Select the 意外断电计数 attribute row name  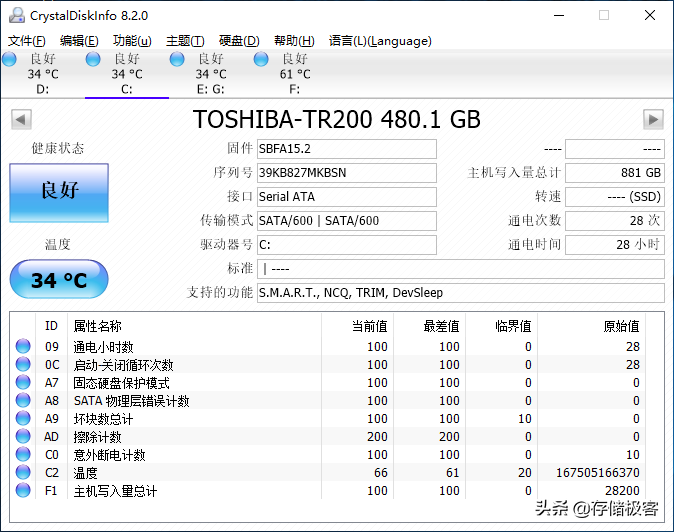pyautogui.click(x=109, y=455)
